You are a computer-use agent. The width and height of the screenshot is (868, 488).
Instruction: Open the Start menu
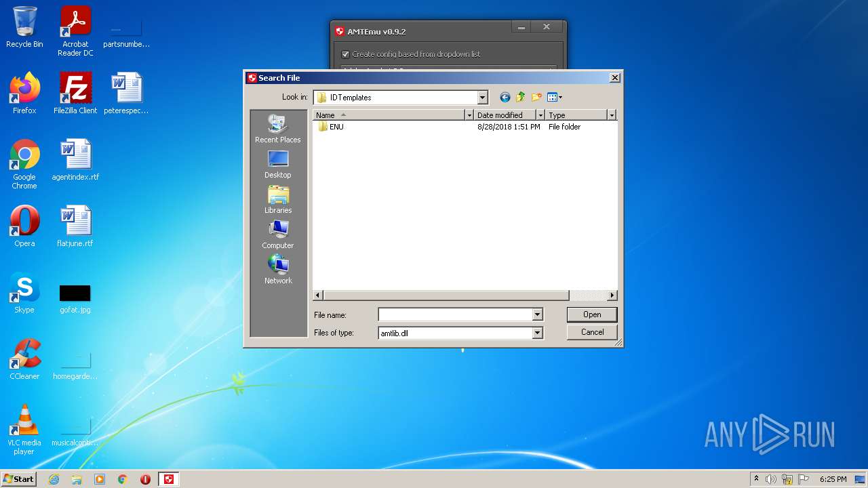point(19,479)
